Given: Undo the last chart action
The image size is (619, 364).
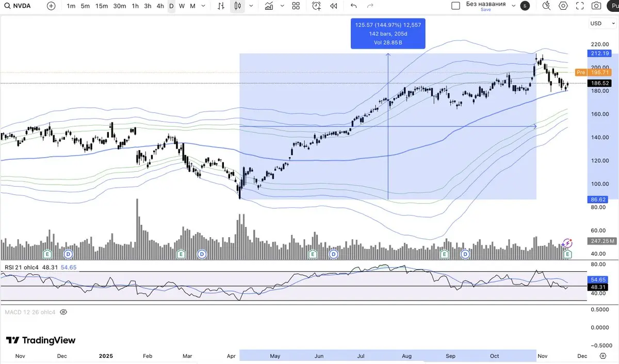Looking at the screenshot, I should pos(353,6).
